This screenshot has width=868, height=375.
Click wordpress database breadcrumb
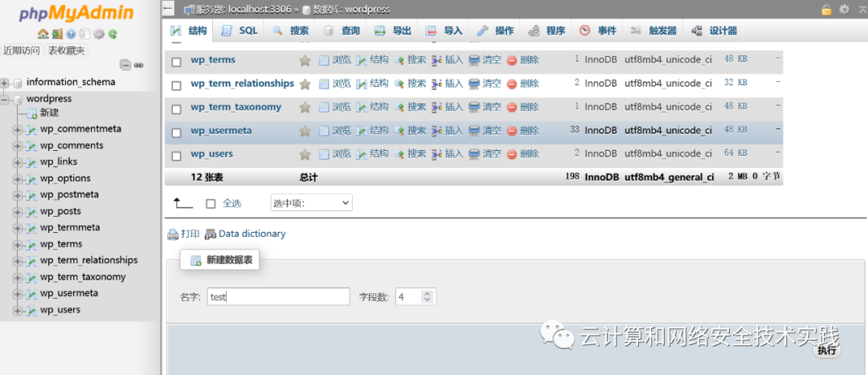pyautogui.click(x=367, y=10)
